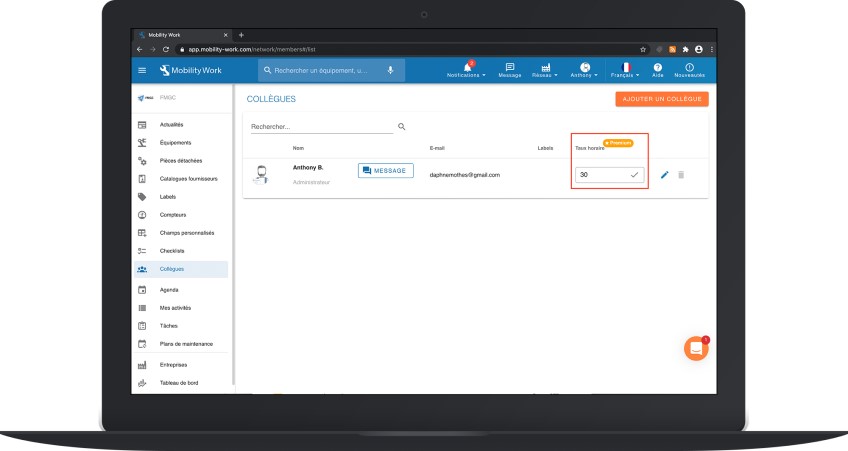Open the hamburger menu in the header

click(142, 70)
